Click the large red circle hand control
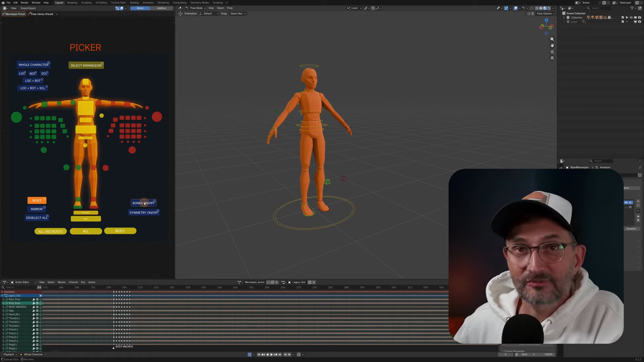Viewport: 644px width, 362px height. click(x=157, y=117)
